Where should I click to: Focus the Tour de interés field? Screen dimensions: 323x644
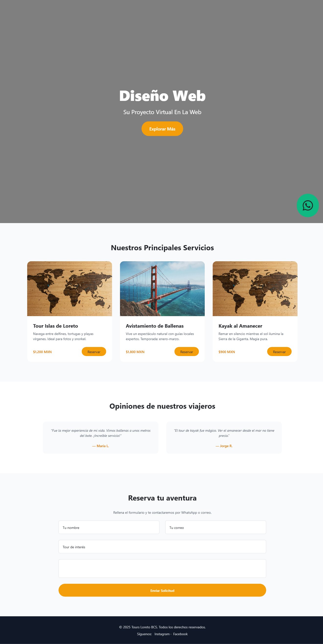[162, 547]
